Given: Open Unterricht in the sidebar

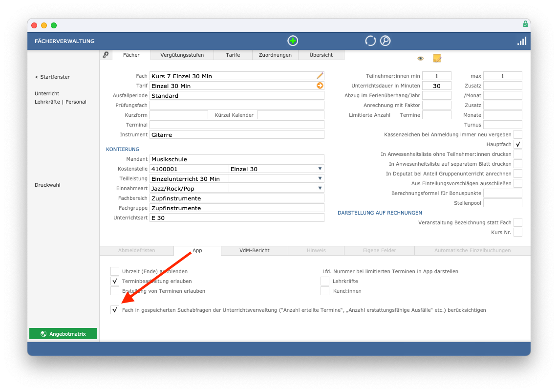Looking at the screenshot, I should pyautogui.click(x=47, y=94).
